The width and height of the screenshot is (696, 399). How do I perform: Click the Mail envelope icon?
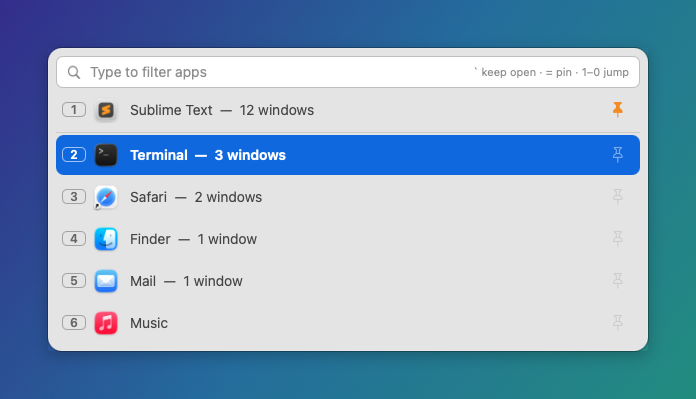pos(106,281)
